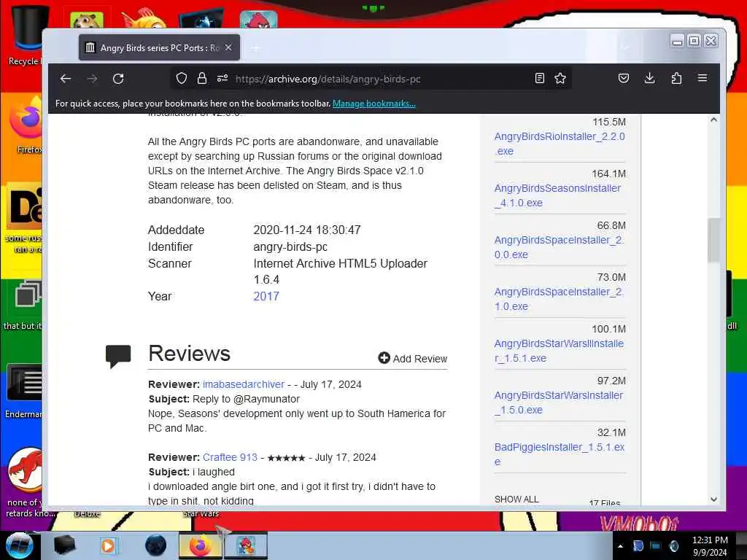Open the Firefox downloads panel
Screen dimensions: 747x560
coord(649,78)
